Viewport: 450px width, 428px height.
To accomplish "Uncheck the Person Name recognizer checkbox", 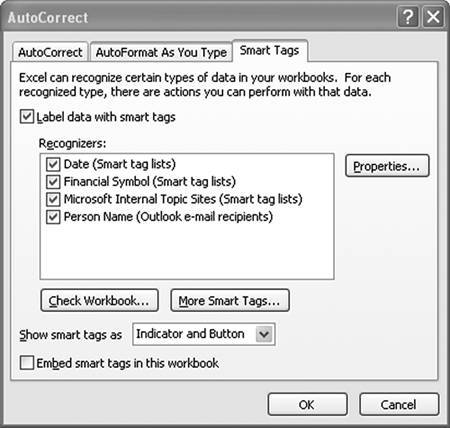I will pos(53,217).
